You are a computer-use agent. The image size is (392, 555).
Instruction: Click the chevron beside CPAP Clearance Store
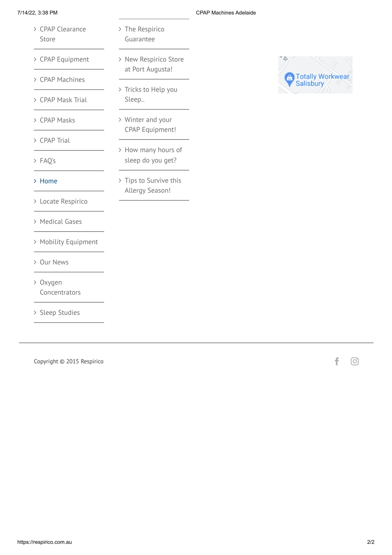tap(35, 29)
